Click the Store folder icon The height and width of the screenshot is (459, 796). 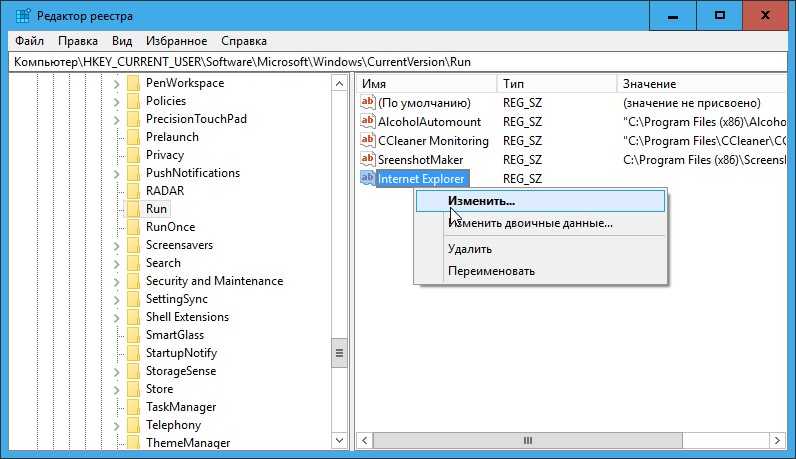coord(133,389)
